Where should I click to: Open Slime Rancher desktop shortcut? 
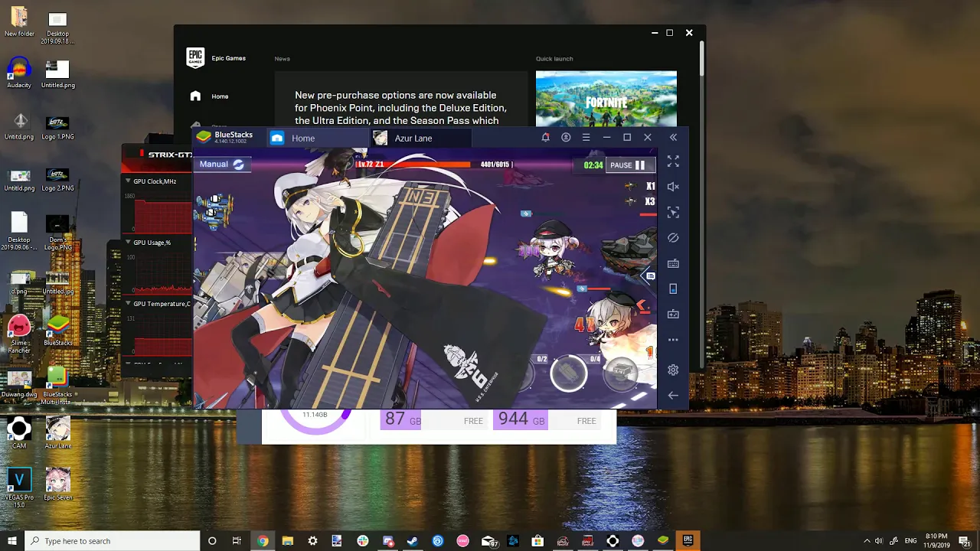(x=19, y=333)
